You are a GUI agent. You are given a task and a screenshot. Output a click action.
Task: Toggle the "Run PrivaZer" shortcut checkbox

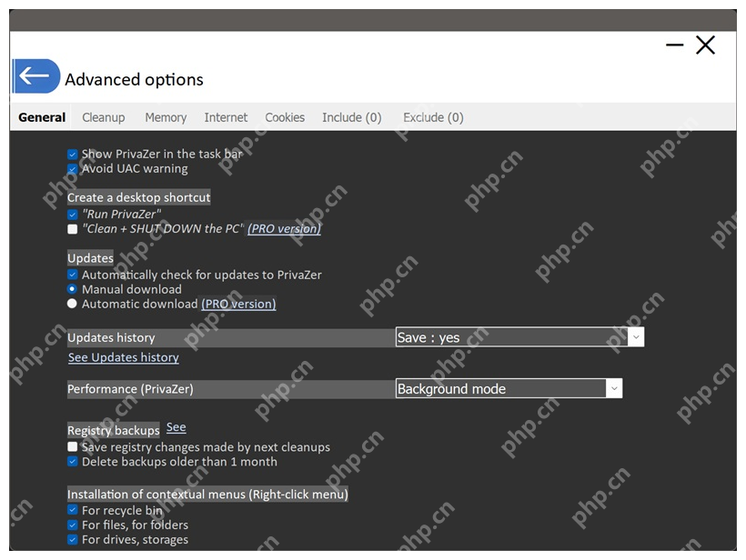[x=72, y=215]
